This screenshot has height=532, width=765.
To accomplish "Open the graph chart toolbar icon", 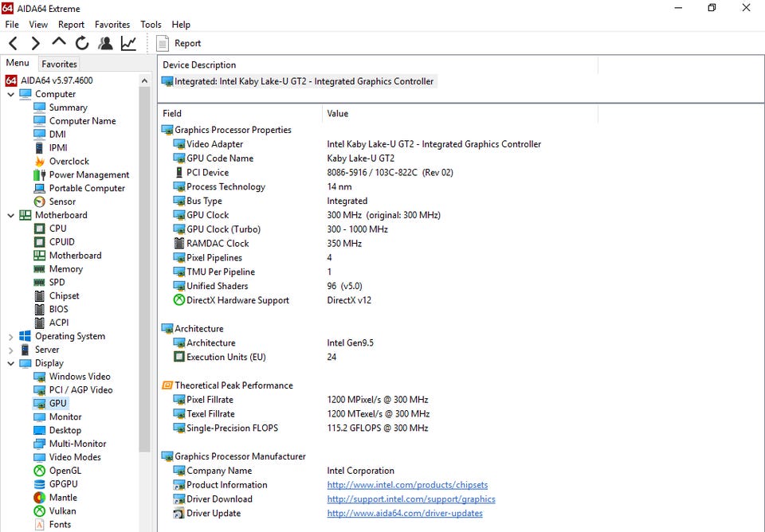I will (x=128, y=43).
